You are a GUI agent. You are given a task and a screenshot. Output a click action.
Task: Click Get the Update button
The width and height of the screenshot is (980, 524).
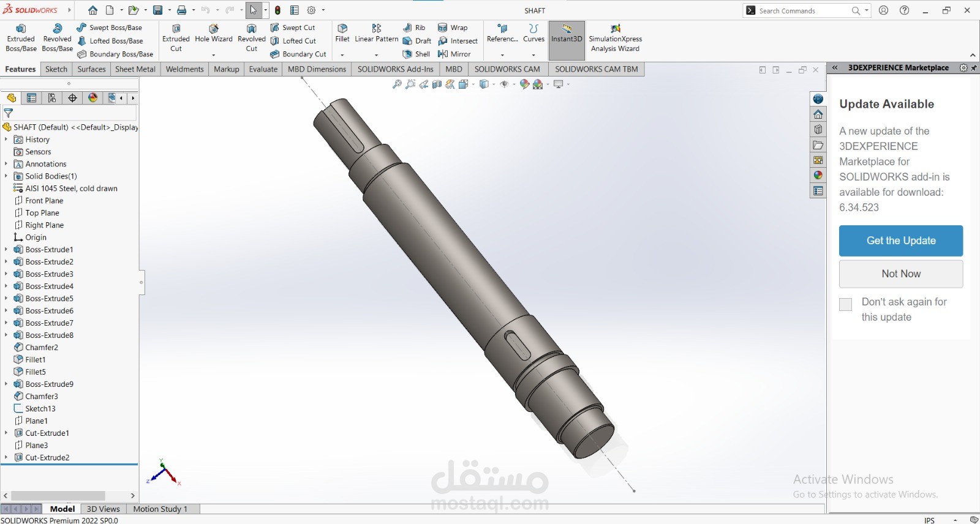[901, 241]
